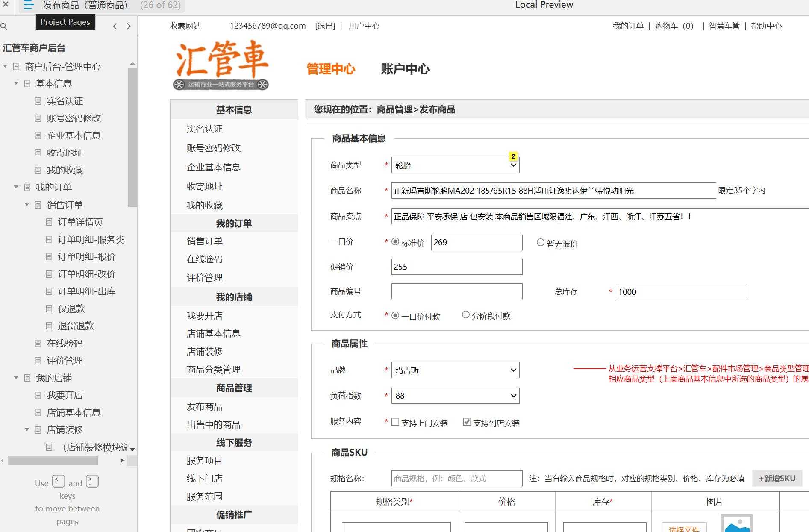Collapse the 我的店铺 tree node arrow
Screen dimensions: 809x532
(x=16, y=378)
